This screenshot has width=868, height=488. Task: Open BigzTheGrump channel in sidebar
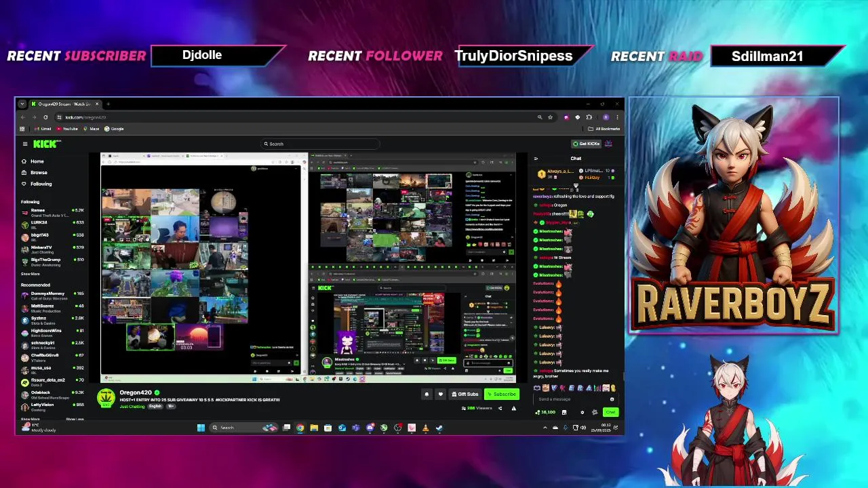pyautogui.click(x=53, y=261)
